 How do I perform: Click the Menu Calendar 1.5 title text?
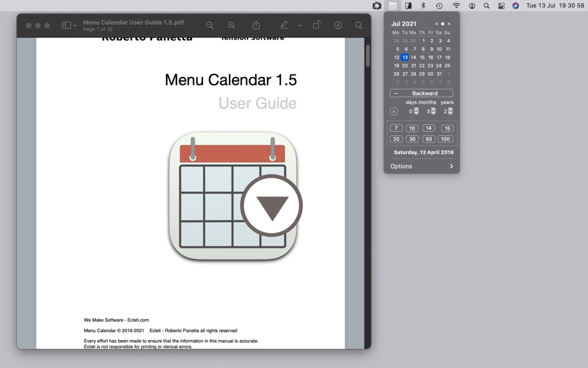pos(231,80)
